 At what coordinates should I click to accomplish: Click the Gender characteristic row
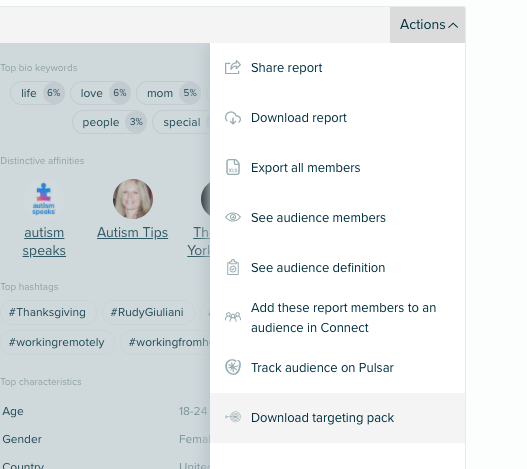[105, 439]
